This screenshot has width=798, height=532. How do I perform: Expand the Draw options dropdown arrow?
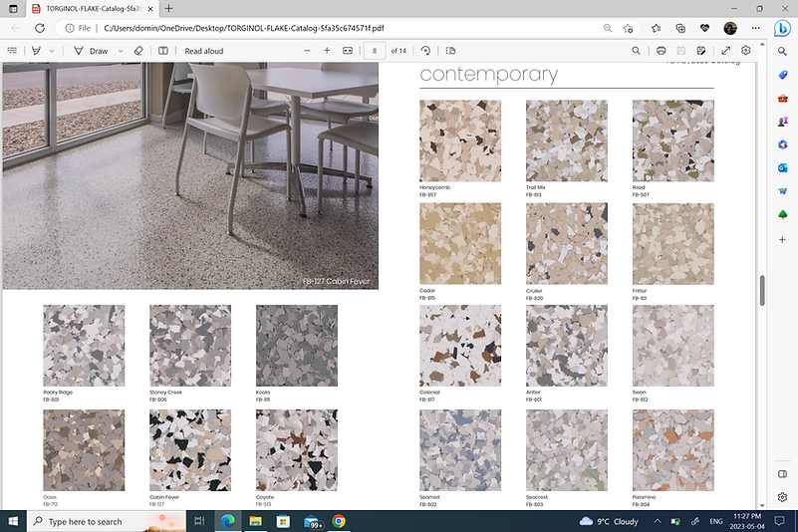121,51
